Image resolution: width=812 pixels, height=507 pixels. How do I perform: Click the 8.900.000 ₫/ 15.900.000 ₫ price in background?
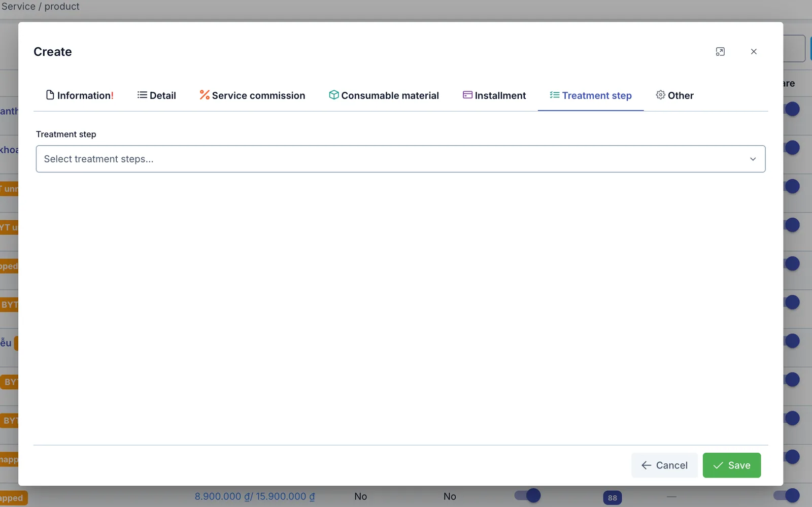(x=255, y=496)
